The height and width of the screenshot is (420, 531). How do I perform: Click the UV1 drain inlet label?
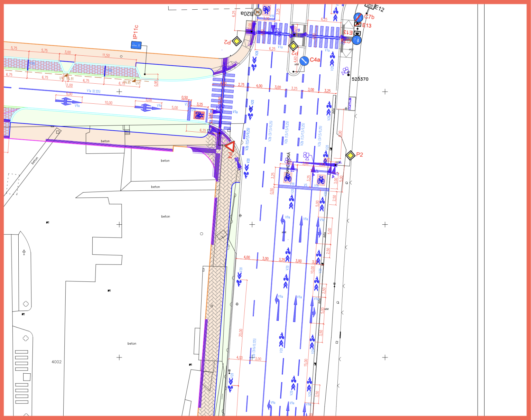point(137,83)
